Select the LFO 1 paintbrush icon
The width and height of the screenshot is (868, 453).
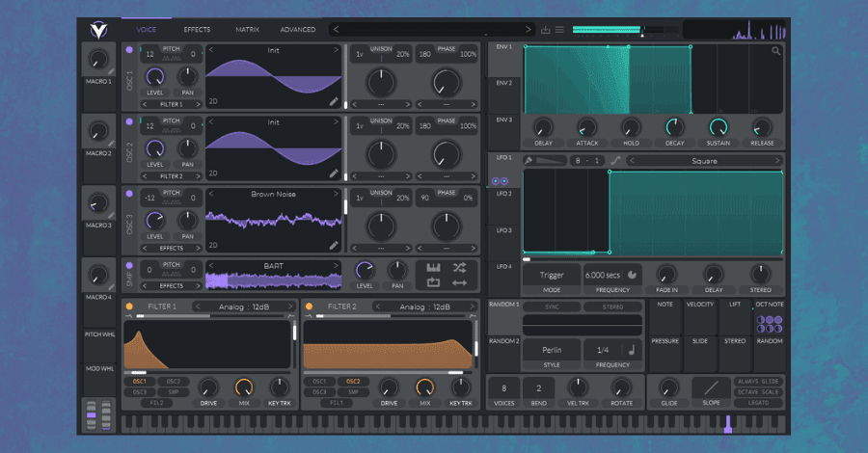[x=529, y=160]
